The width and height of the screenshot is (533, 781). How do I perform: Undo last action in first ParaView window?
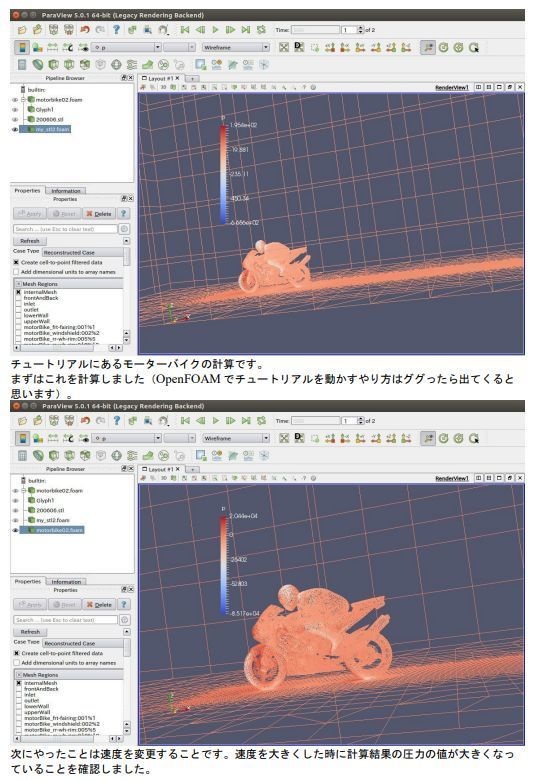[x=85, y=30]
